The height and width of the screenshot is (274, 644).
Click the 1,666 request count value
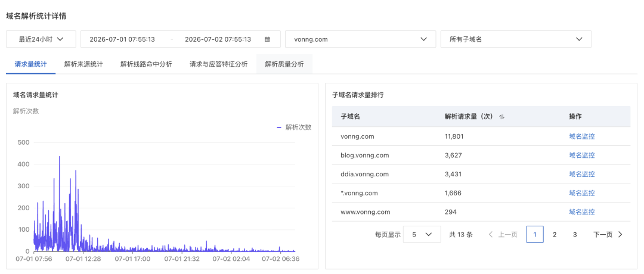pos(453,193)
